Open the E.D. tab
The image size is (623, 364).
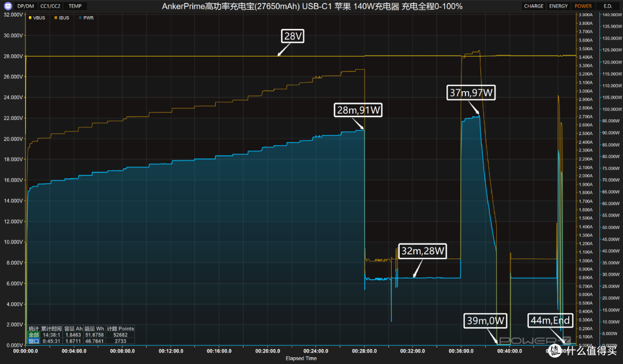pyautogui.click(x=607, y=6)
